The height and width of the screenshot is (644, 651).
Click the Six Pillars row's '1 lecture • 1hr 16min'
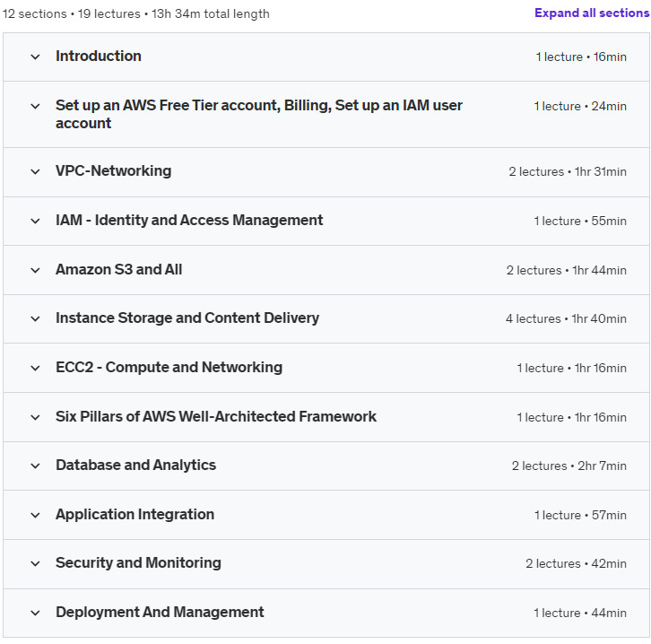[572, 418]
